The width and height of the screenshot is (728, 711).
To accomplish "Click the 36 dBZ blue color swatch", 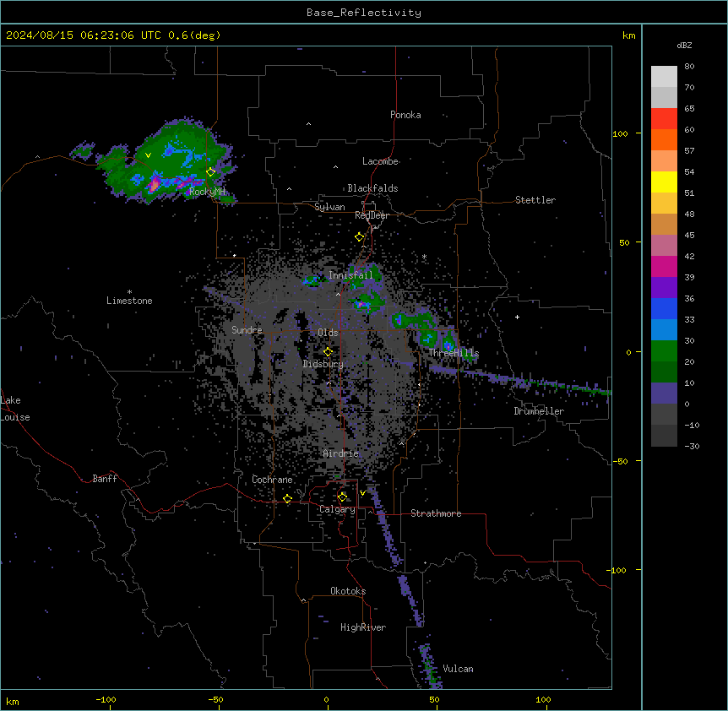I will click(664, 308).
